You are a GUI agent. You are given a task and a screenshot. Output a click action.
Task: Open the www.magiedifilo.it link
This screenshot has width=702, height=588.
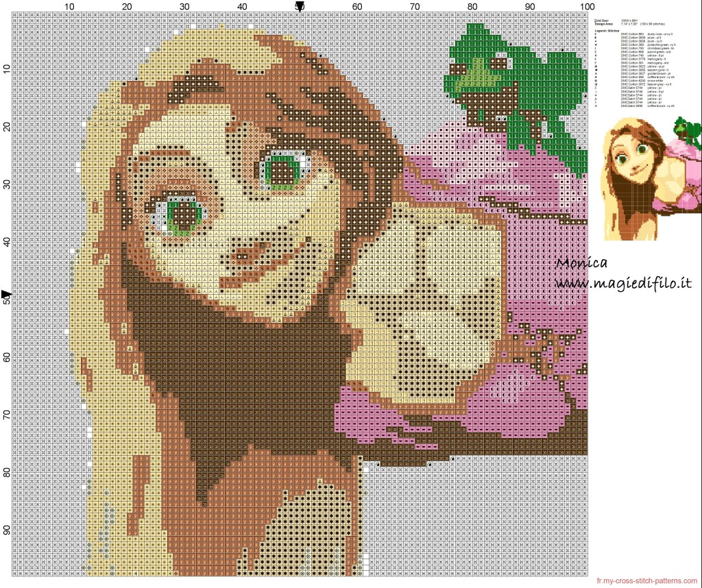[622, 283]
